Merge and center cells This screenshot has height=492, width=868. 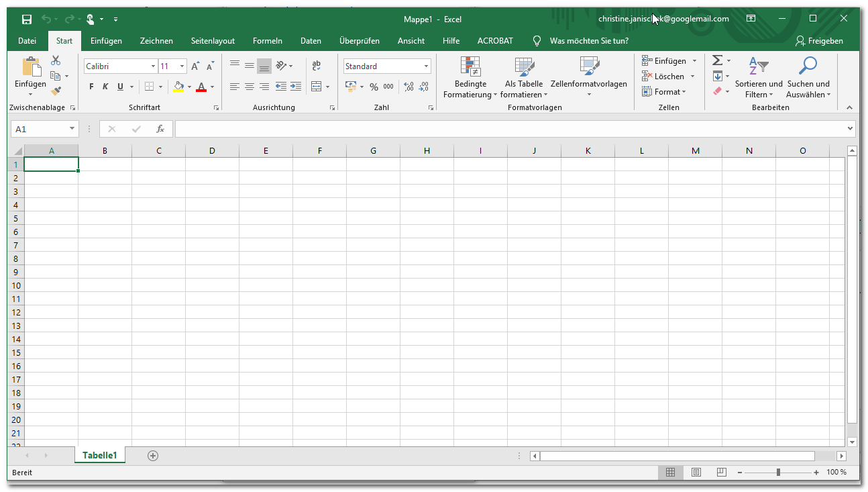317,87
